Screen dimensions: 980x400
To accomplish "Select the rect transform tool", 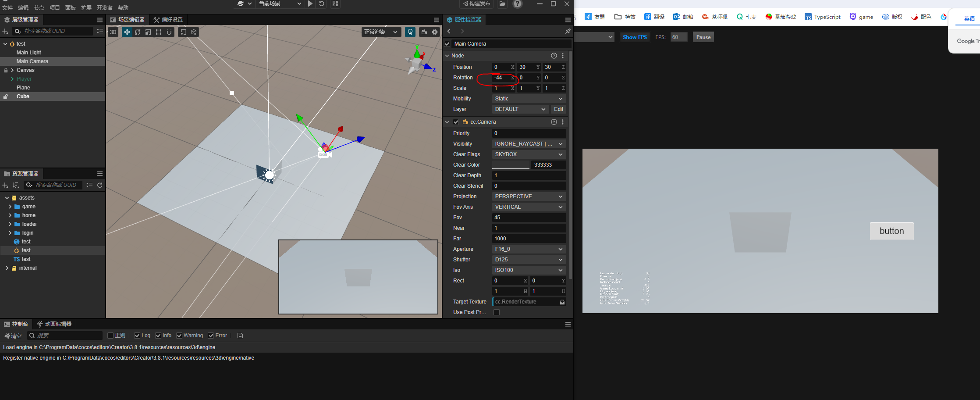I will [159, 32].
